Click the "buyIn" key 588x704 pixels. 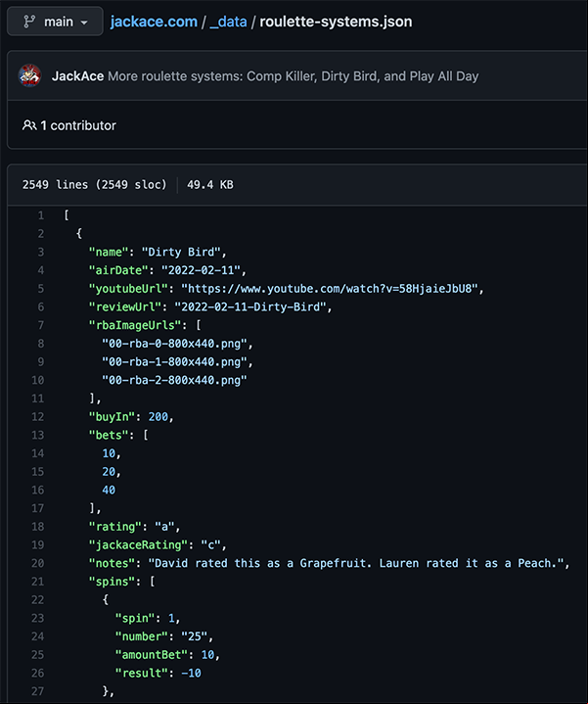(112, 417)
